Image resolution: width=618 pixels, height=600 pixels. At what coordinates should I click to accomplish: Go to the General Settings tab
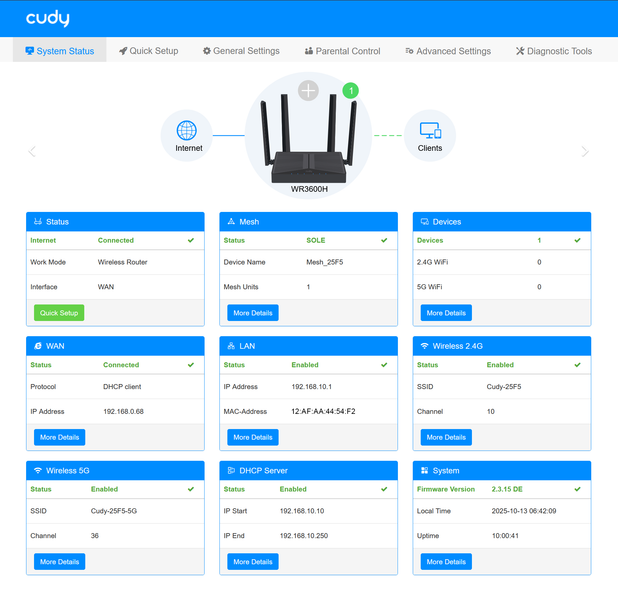241,51
